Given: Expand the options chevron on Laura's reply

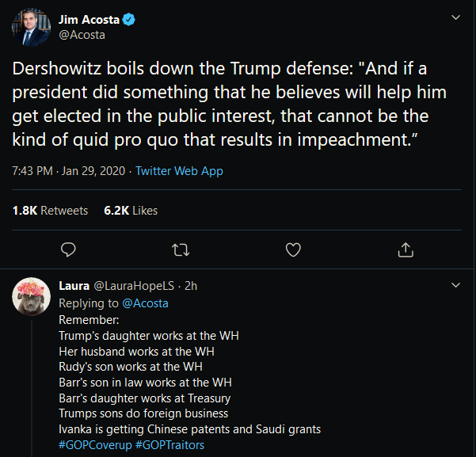Looking at the screenshot, I should coord(455,284).
